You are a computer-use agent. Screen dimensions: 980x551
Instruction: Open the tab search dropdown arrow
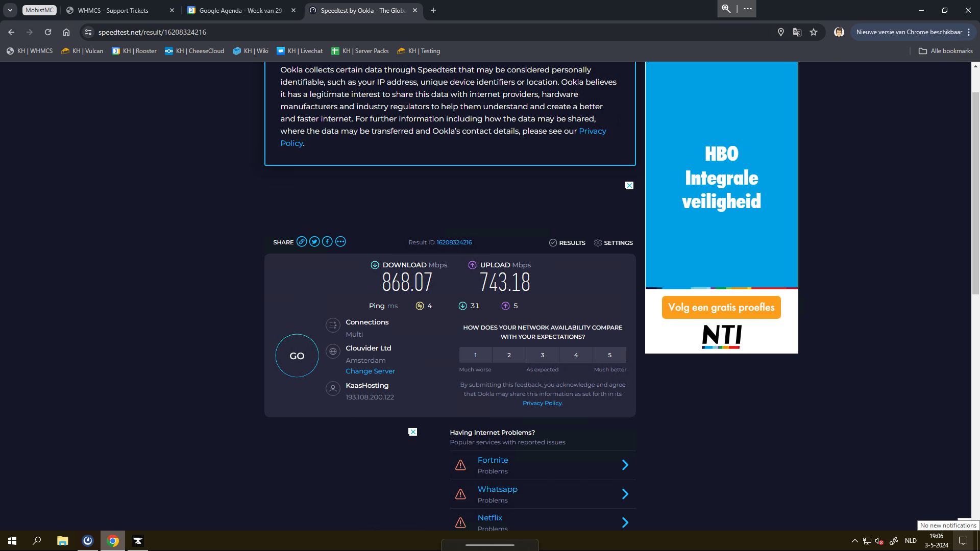(x=10, y=10)
